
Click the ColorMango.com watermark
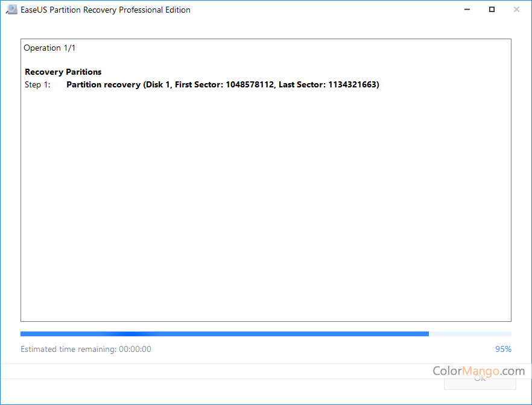478,371
